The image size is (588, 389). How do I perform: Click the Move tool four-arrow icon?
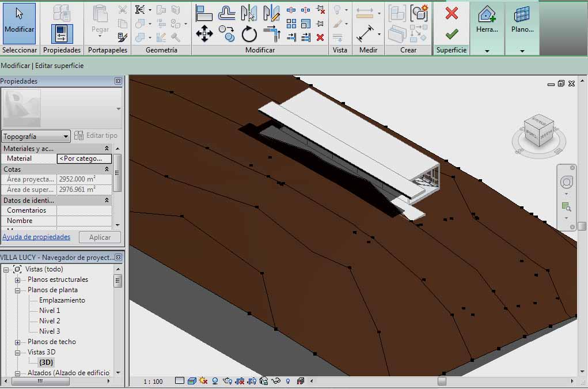point(204,34)
